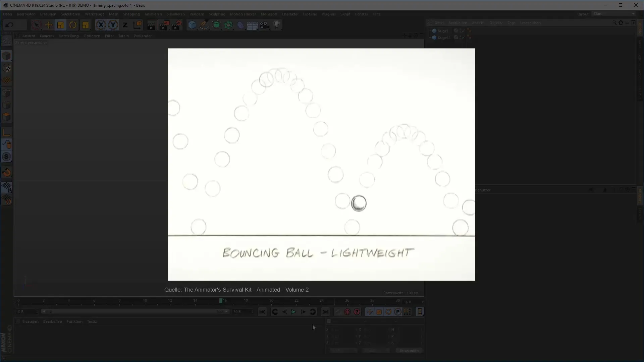Open keyframe selection question mark icon
The image size is (644, 362).
click(357, 312)
